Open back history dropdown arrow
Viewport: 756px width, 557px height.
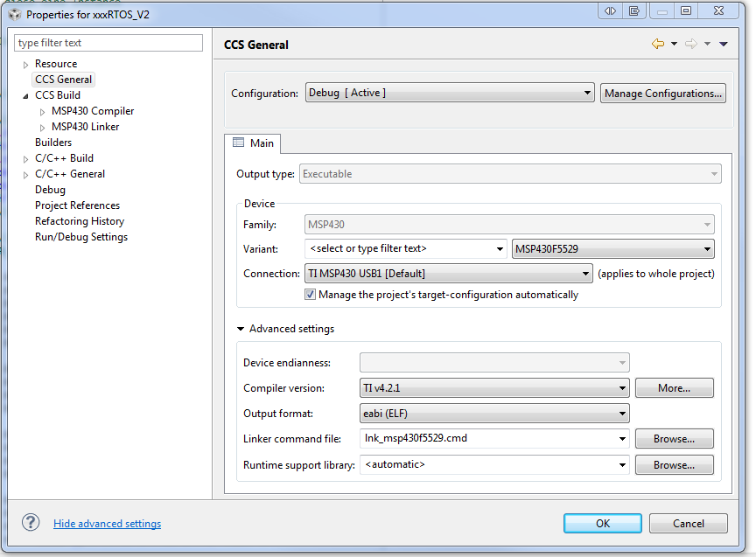(674, 44)
